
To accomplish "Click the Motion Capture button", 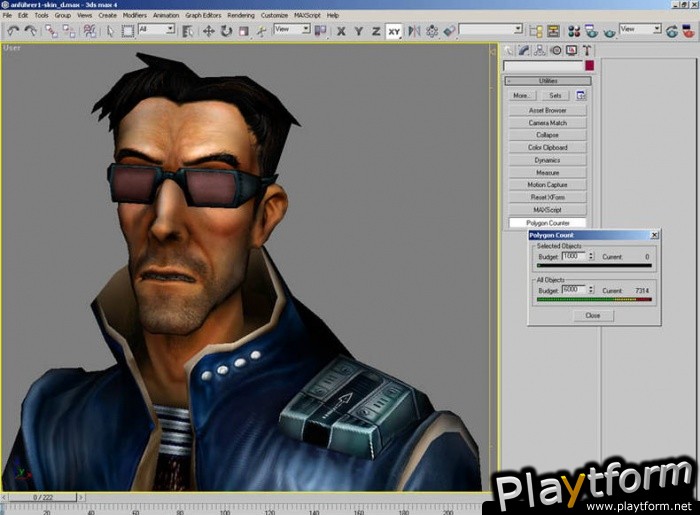I will point(547,184).
